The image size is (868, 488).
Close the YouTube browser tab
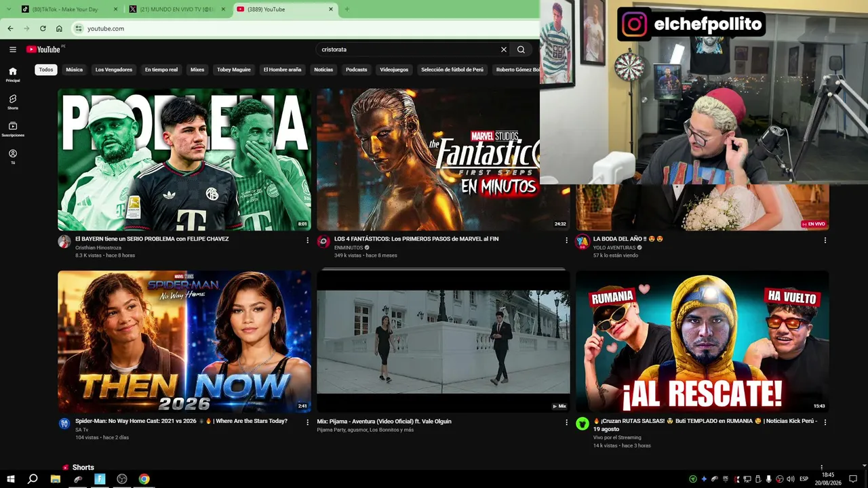coord(331,9)
